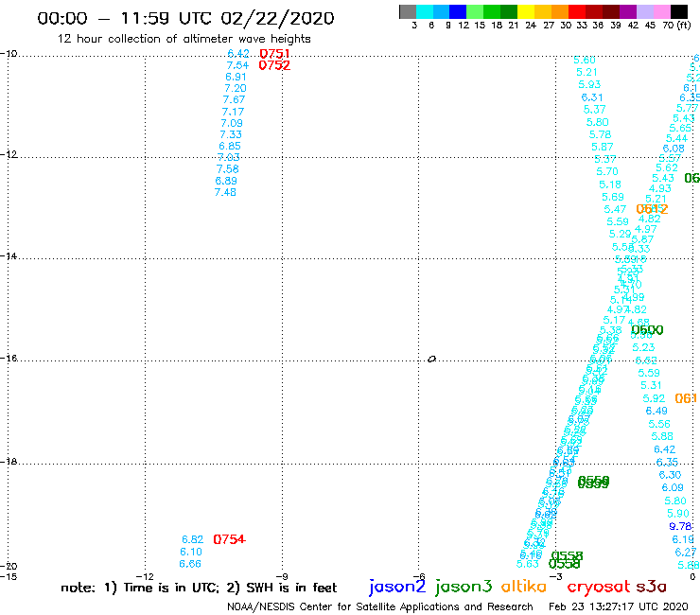Click the blue wave height value '9.78'
This screenshot has height=615, width=700.
tap(680, 527)
